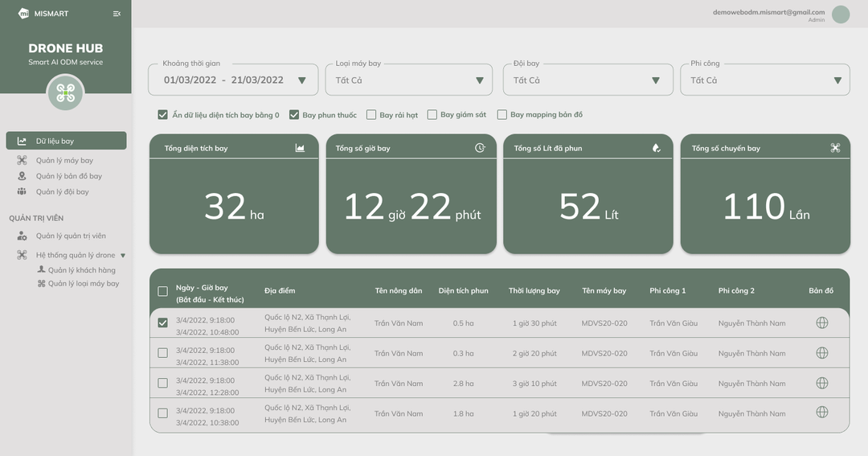Click the 3 giờ 10 phút duration cell
The width and height of the screenshot is (868, 456).
click(x=534, y=384)
